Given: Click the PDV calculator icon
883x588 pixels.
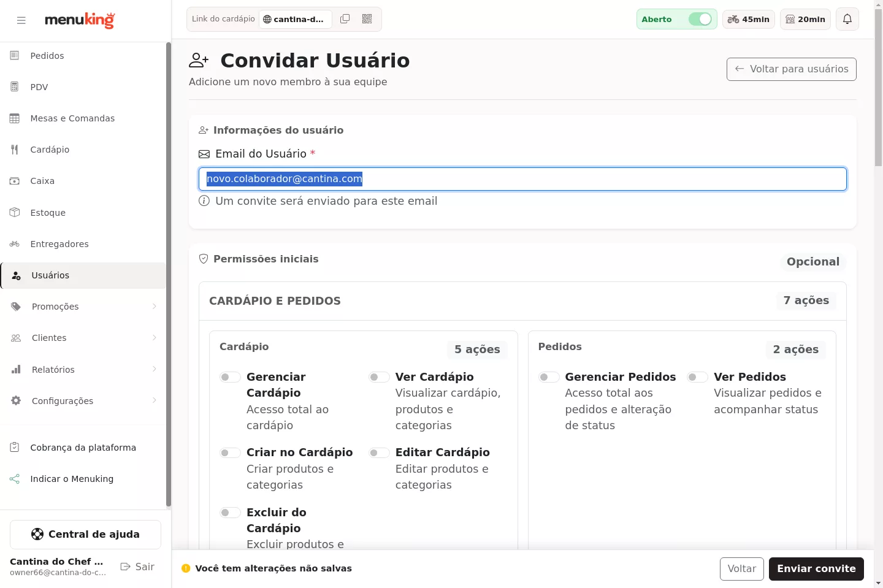Looking at the screenshot, I should 15,87.
